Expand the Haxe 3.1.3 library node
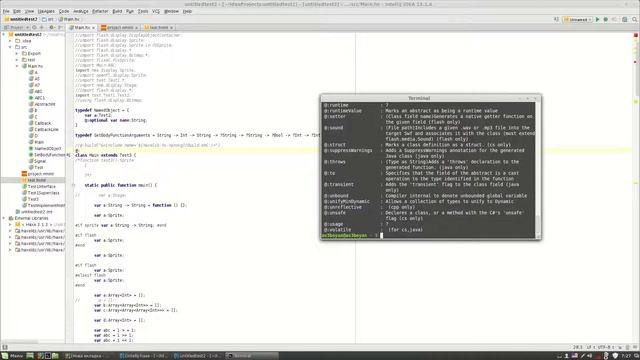640x360 pixels. pos(11,224)
